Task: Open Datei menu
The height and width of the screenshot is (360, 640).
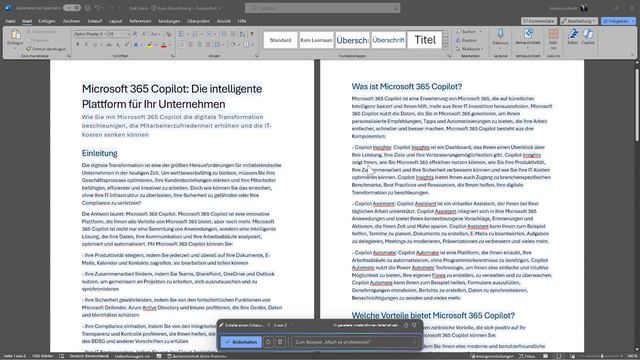Action: (10, 21)
